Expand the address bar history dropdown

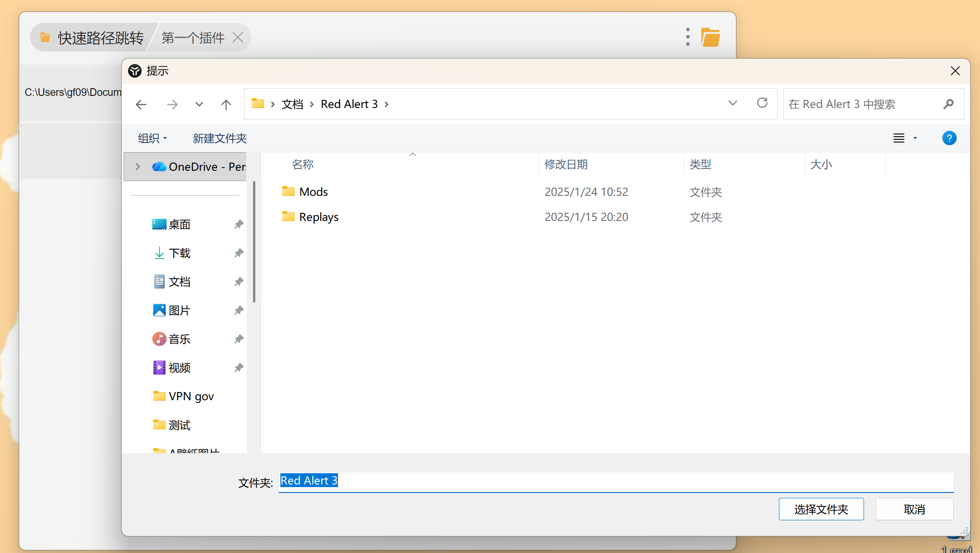coord(732,103)
